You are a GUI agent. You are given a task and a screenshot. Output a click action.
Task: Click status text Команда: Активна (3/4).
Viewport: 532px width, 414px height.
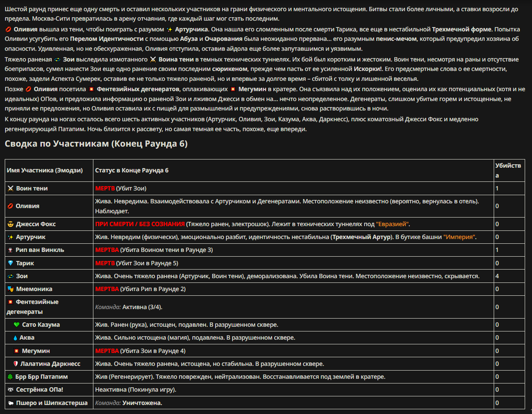(x=129, y=307)
